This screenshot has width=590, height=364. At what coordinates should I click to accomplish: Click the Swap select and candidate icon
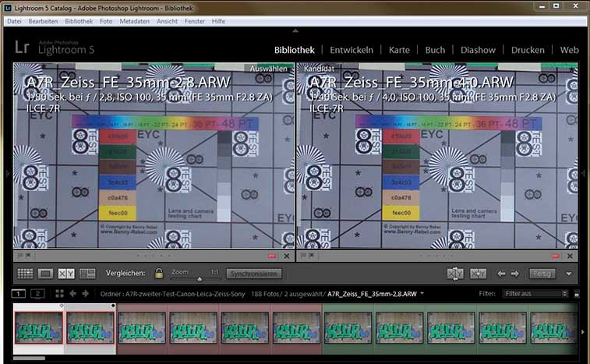456,274
